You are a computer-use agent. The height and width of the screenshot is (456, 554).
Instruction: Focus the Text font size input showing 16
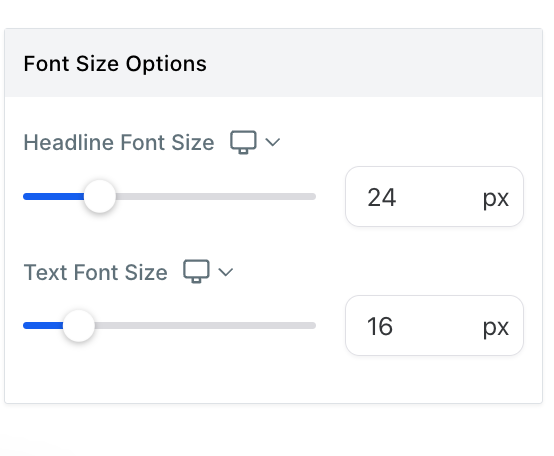(434, 326)
